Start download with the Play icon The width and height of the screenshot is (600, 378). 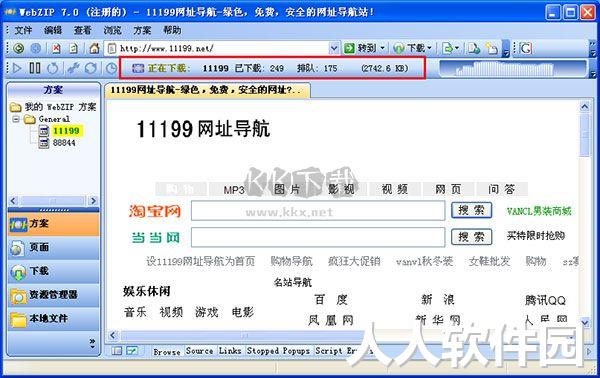[x=17, y=68]
